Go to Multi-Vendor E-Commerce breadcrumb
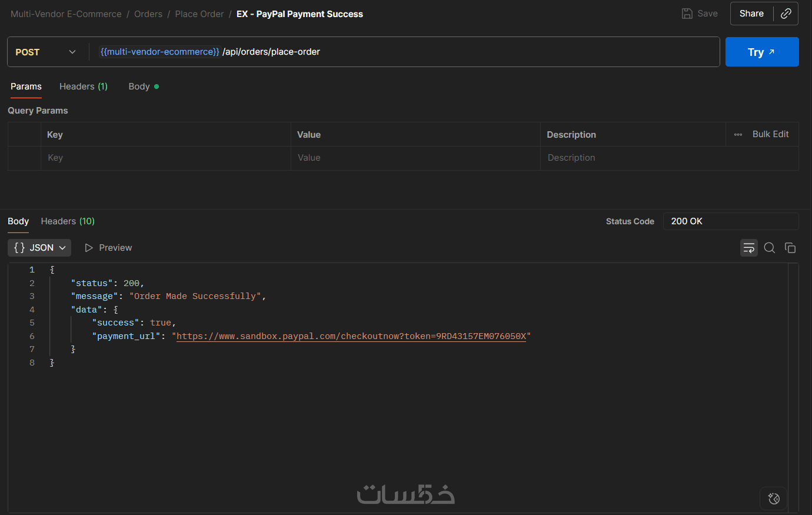 66,14
